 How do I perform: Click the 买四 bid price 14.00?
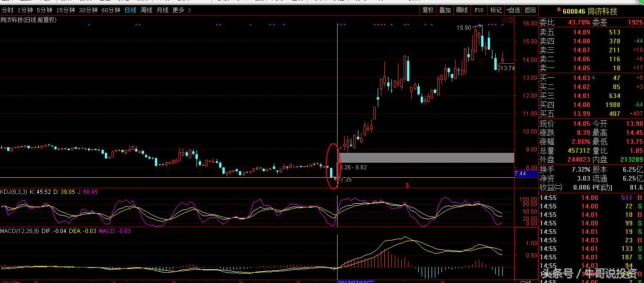(582, 105)
